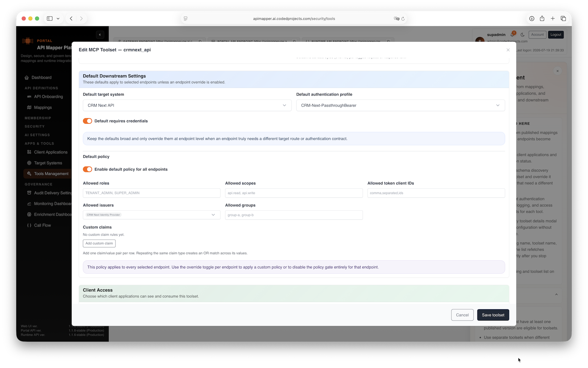Click Add custom claim button
Viewport: 588px width, 368px height.
(99, 243)
